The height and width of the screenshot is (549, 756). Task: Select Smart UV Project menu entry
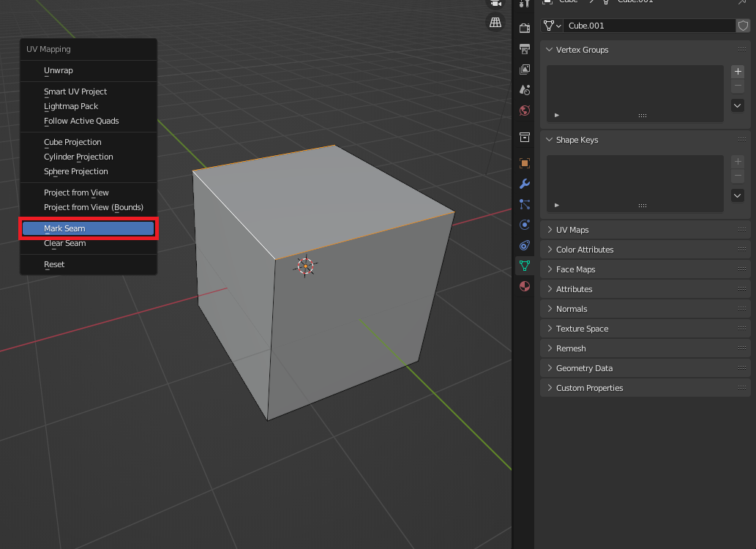tap(75, 91)
